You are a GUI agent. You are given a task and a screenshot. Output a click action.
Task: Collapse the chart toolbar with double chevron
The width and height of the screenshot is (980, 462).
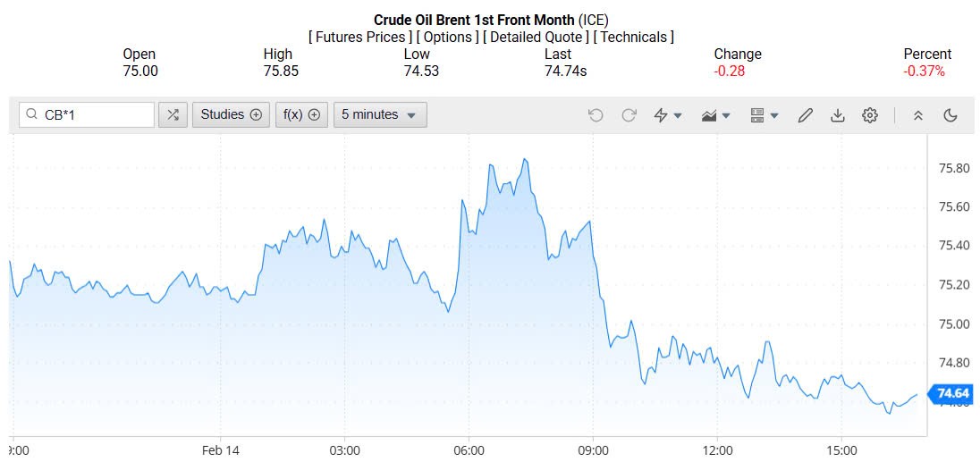(917, 115)
